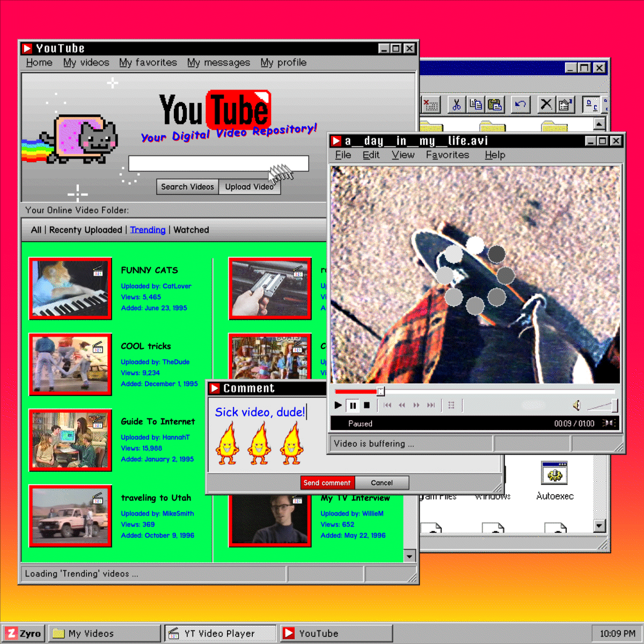
Task: Open the cassette tape video thumbnail
Action: (270, 289)
